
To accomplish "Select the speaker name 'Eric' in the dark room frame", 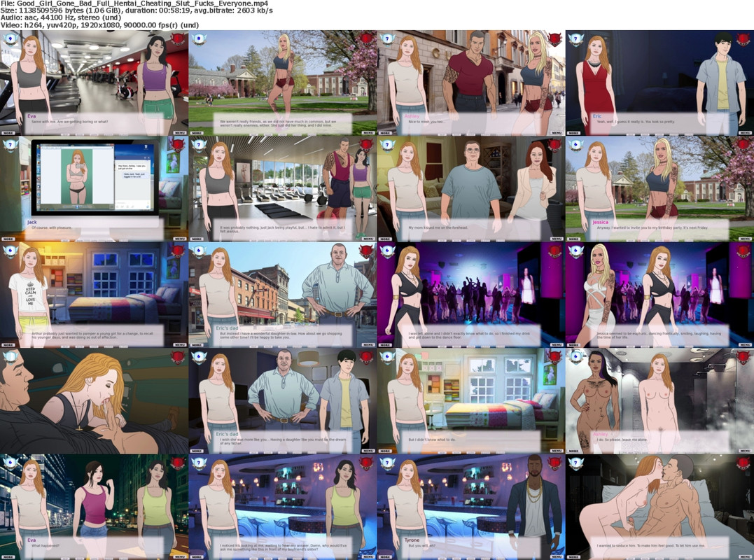I will 596,115.
